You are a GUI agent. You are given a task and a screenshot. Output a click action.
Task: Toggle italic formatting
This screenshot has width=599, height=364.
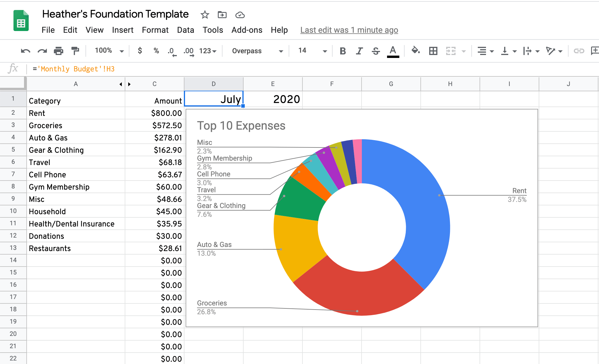pyautogui.click(x=359, y=51)
